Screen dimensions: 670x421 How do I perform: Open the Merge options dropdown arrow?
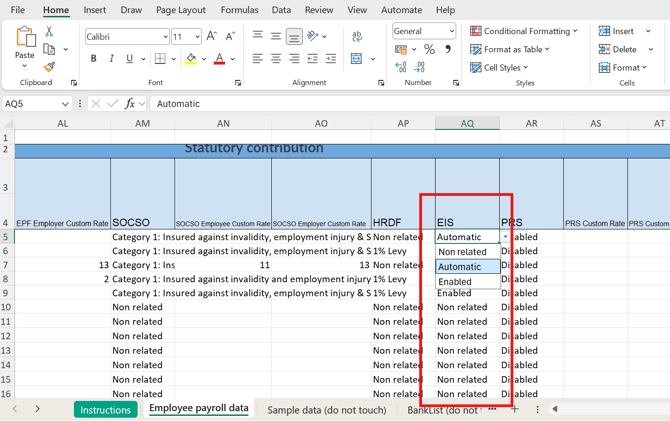coord(373,59)
